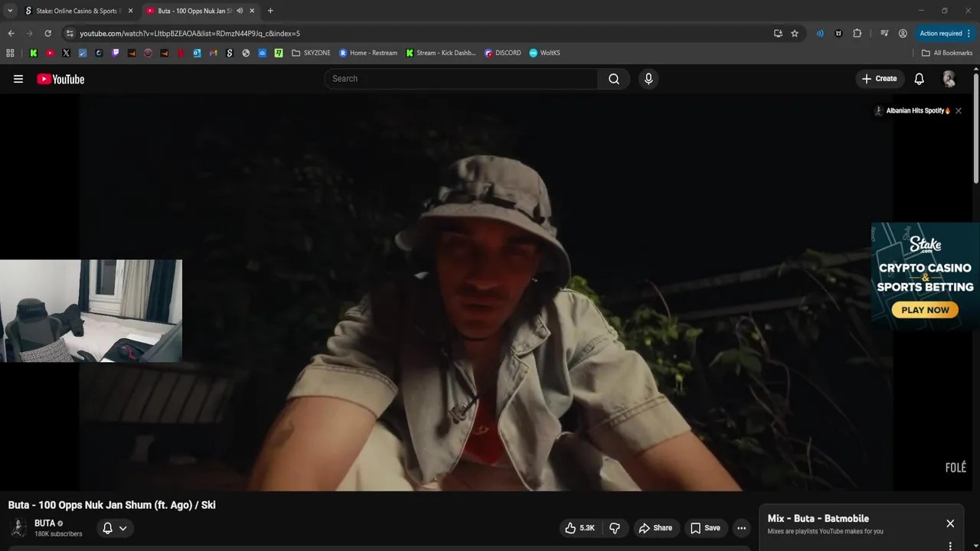Close the Stake casino tab

[130, 11]
